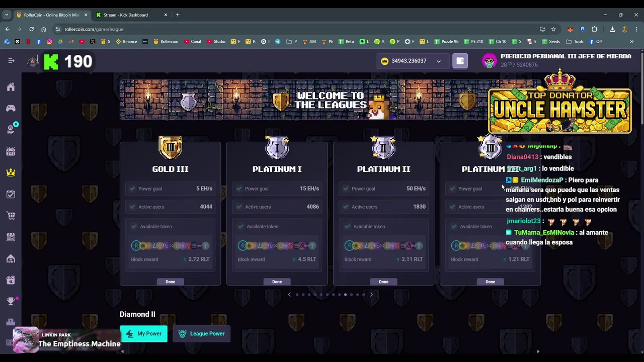
Task: Click the Gold III league badge
Action: click(170, 147)
